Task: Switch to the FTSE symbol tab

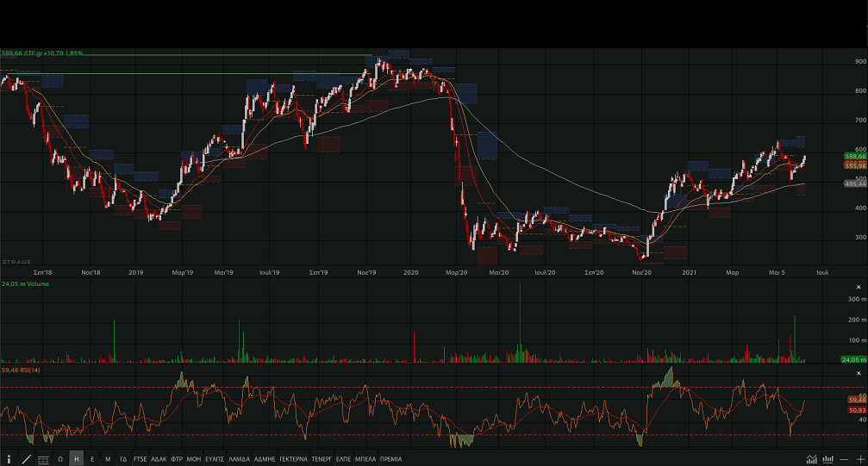Action: click(x=140, y=459)
